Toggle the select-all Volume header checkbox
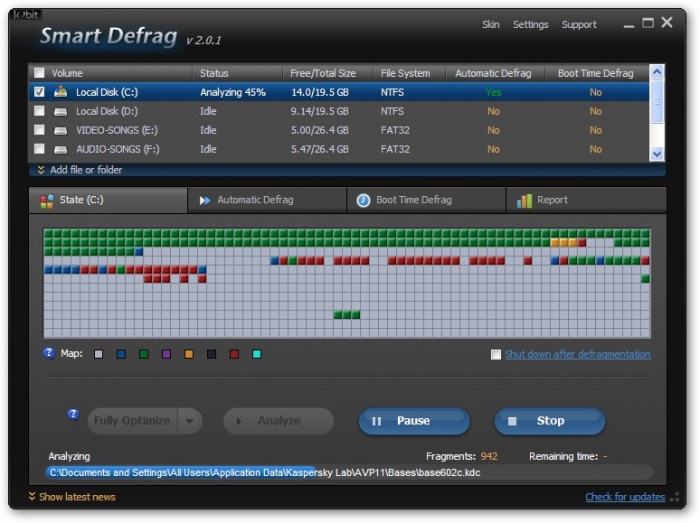This screenshot has height=523, width=700. (39, 73)
